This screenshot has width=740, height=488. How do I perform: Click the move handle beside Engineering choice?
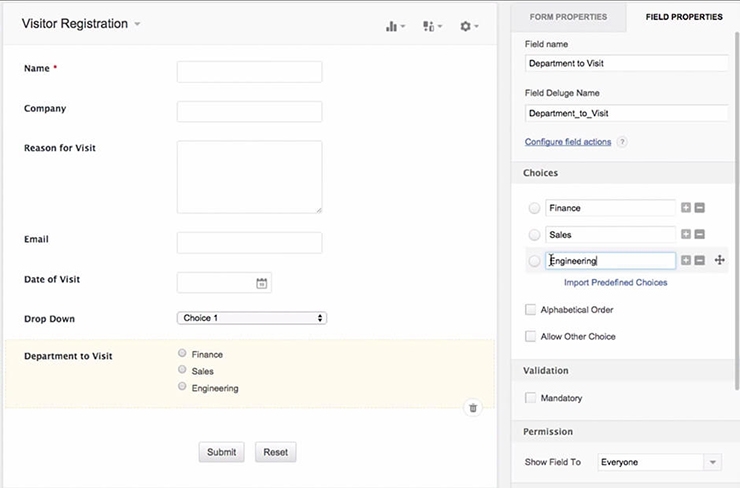pos(719,260)
